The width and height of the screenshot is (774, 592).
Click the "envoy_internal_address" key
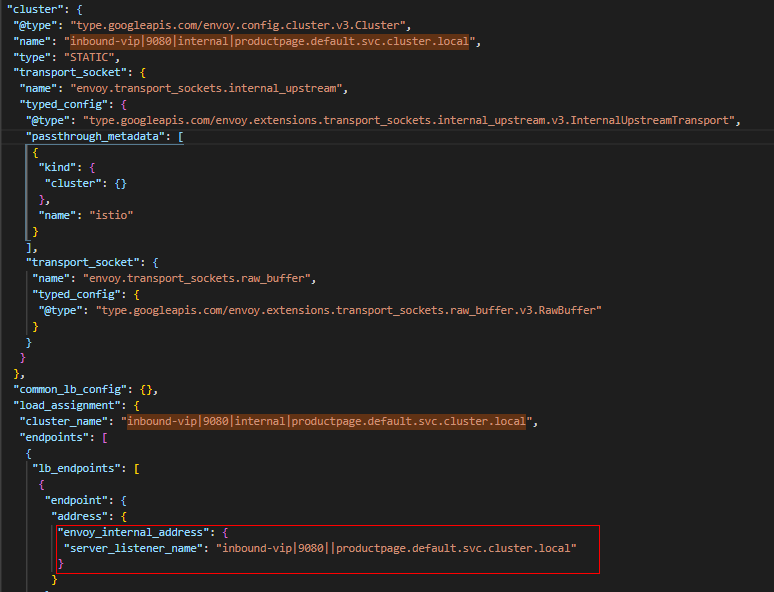133,532
